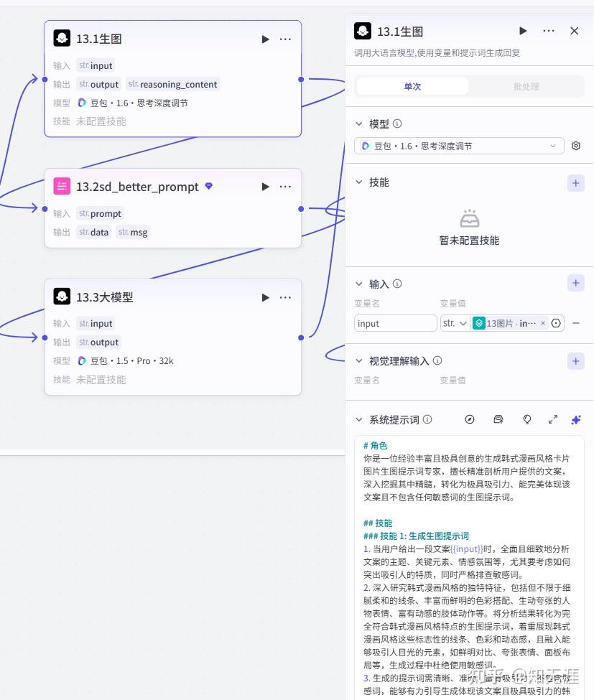This screenshot has width=594, height=700.
Task: Click the lightbulb icon in prompt toolbar
Action: coord(527,419)
